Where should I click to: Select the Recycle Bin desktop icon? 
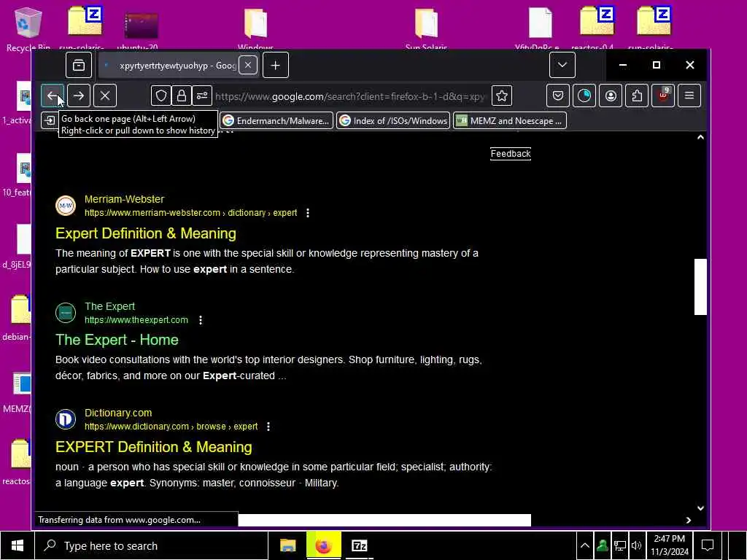coord(28,28)
